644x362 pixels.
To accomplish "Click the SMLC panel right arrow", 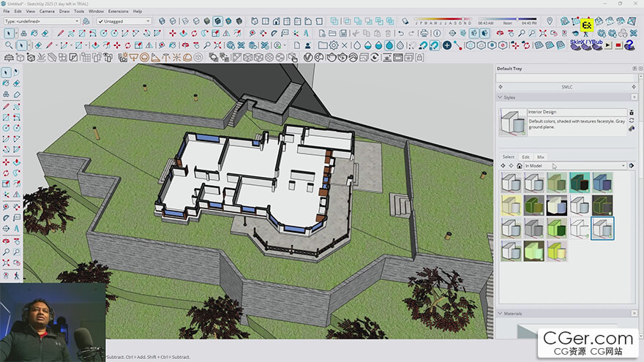I will tap(634, 87).
